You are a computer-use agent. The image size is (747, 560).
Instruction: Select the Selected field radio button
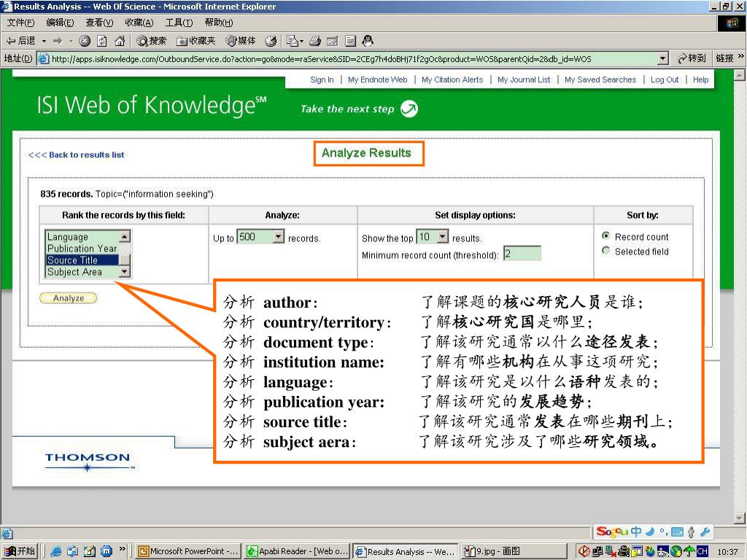tap(606, 251)
